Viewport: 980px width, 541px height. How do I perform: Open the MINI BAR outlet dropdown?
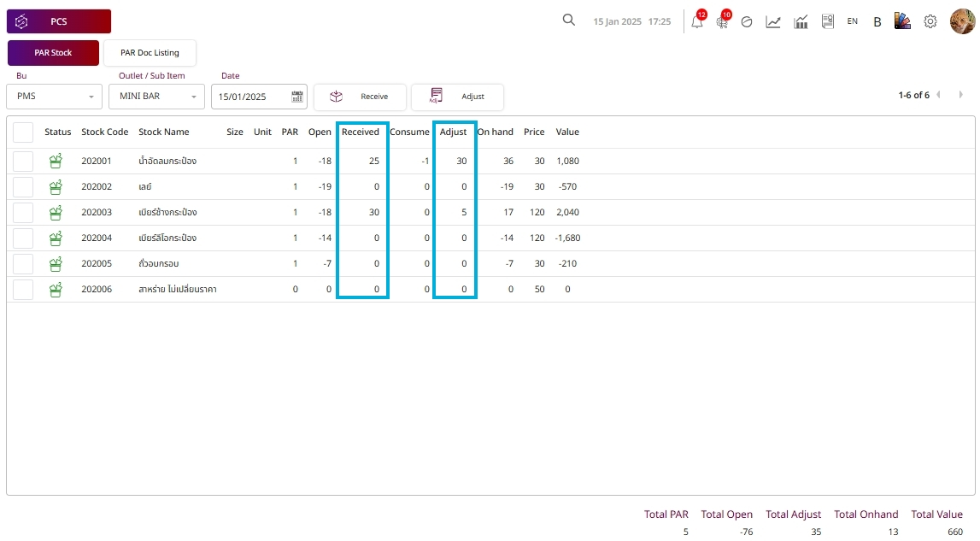[156, 97]
